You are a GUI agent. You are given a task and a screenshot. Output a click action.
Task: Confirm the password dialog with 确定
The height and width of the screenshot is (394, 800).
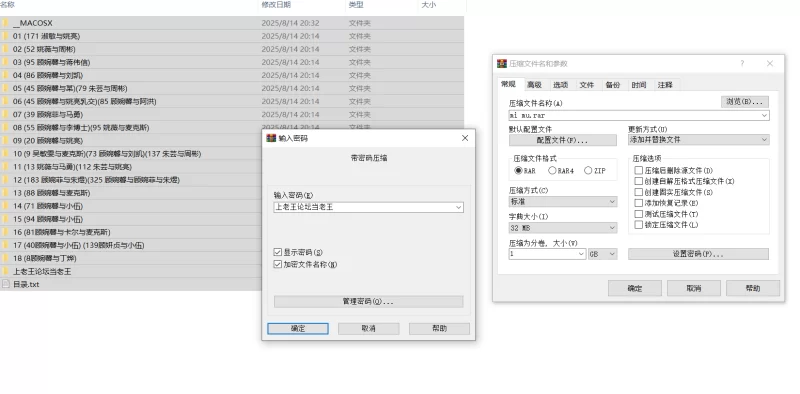(x=298, y=329)
